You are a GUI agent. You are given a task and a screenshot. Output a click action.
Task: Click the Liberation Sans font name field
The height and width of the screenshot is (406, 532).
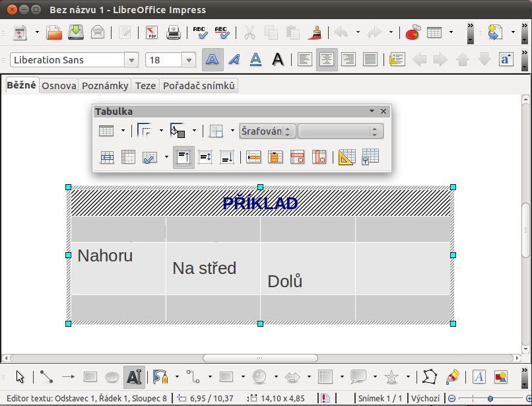coord(67,61)
